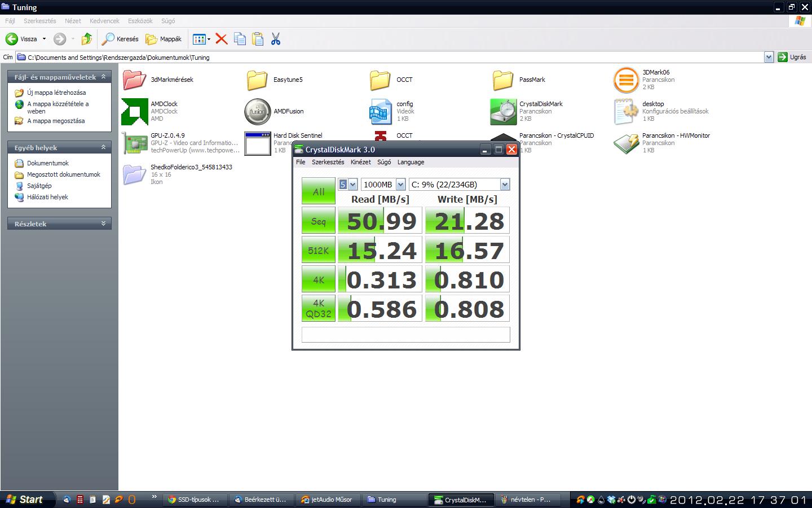The image size is (812, 508).
Task: Open the Explorer Szerkesztés menu
Action: pos(40,21)
